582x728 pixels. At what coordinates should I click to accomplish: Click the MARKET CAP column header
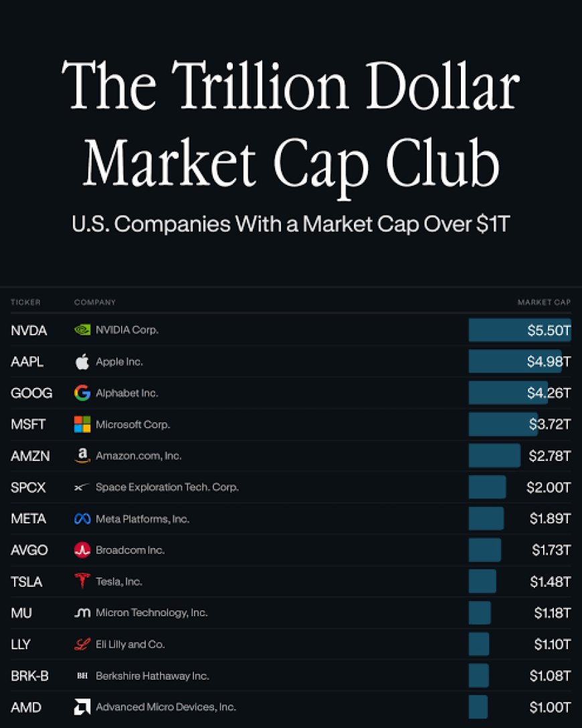pos(544,302)
